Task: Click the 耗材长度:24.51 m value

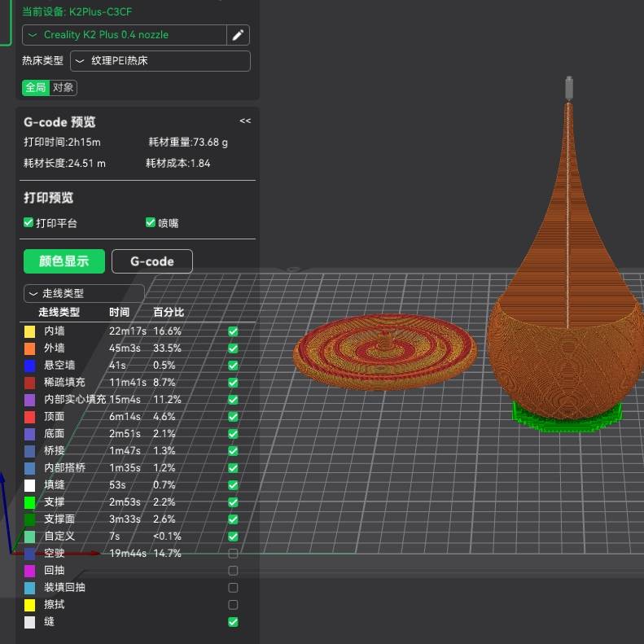Action: (x=64, y=164)
